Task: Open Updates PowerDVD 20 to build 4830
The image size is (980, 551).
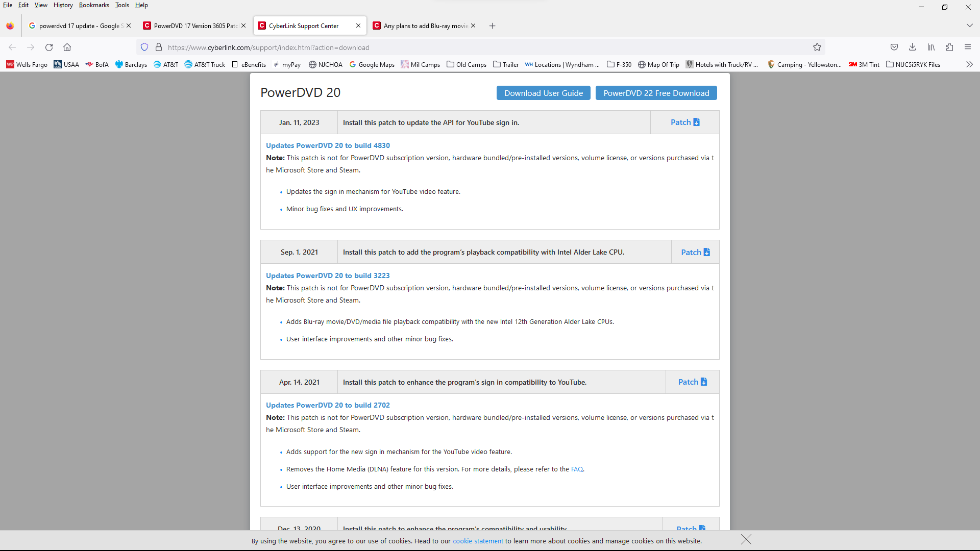Action: click(x=328, y=145)
